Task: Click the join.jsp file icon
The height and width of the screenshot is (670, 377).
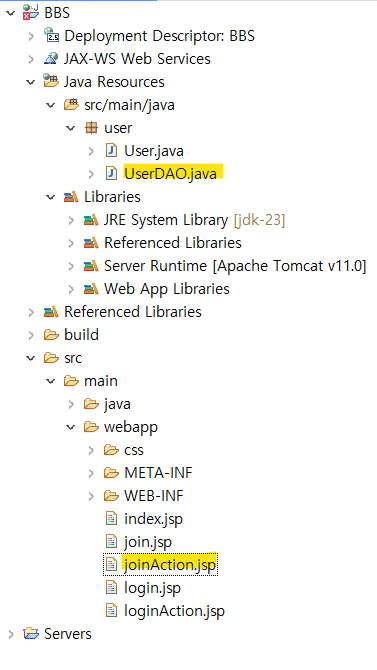Action: 111,542
